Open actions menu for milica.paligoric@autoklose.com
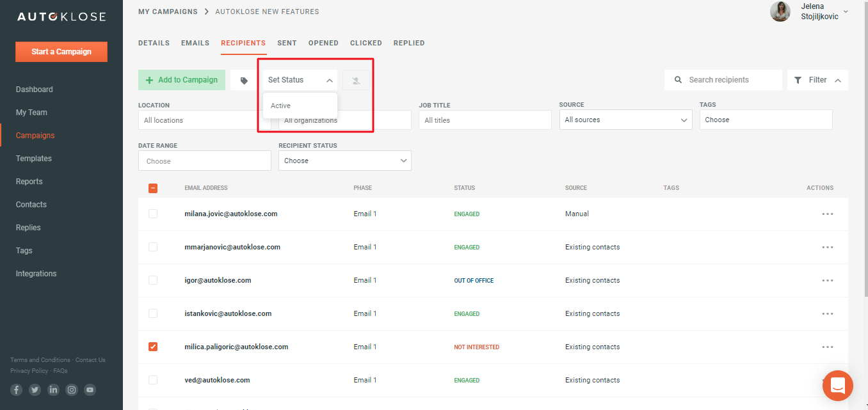The height and width of the screenshot is (410, 868). (828, 347)
